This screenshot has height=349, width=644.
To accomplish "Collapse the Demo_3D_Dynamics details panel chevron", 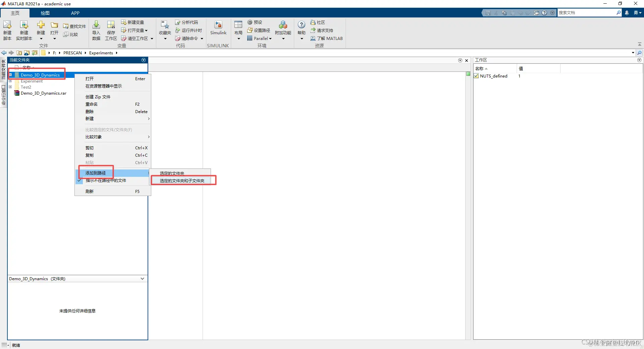I will click(x=142, y=279).
